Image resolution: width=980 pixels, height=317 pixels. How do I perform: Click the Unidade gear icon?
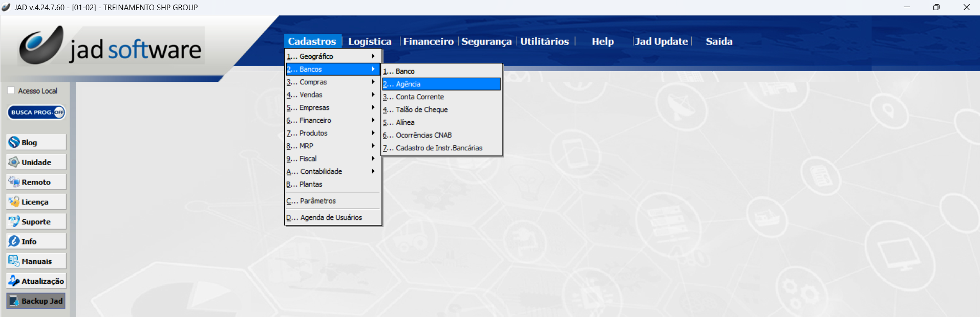(x=14, y=162)
